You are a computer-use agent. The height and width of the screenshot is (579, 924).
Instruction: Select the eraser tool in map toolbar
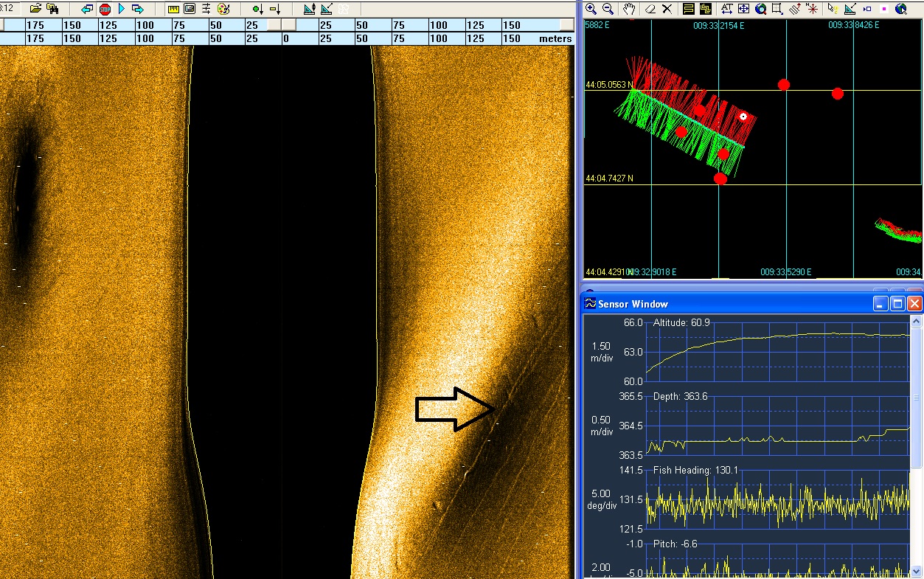[650, 9]
